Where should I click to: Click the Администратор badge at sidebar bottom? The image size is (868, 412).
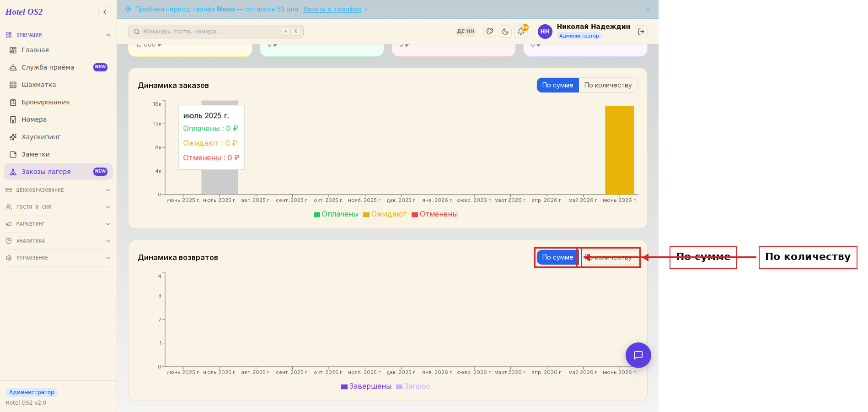click(x=32, y=392)
